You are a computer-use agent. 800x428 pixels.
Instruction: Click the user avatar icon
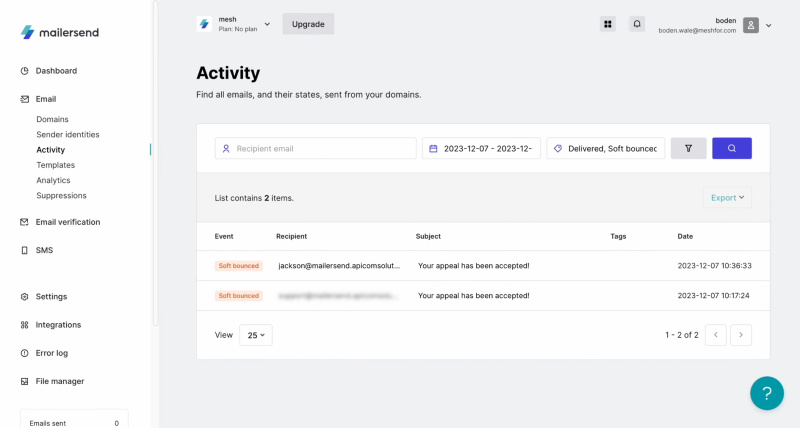point(751,25)
